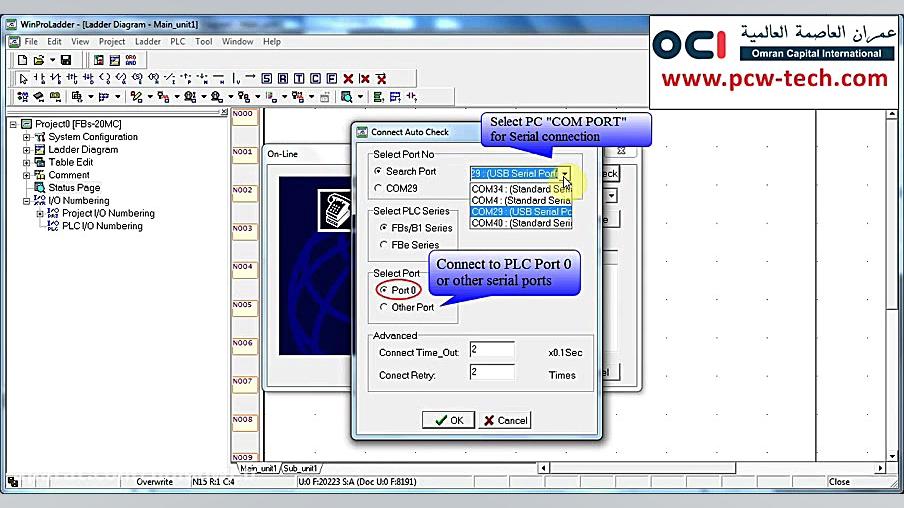The width and height of the screenshot is (904, 508).
Task: Open the Help menu
Action: (272, 42)
